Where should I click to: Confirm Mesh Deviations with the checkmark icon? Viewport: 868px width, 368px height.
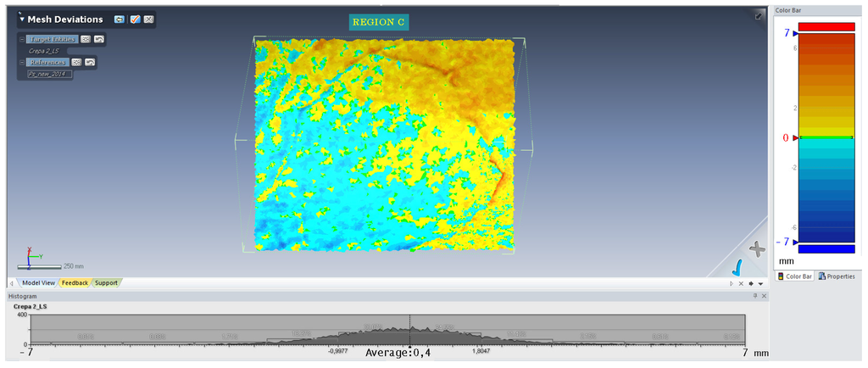tap(135, 19)
